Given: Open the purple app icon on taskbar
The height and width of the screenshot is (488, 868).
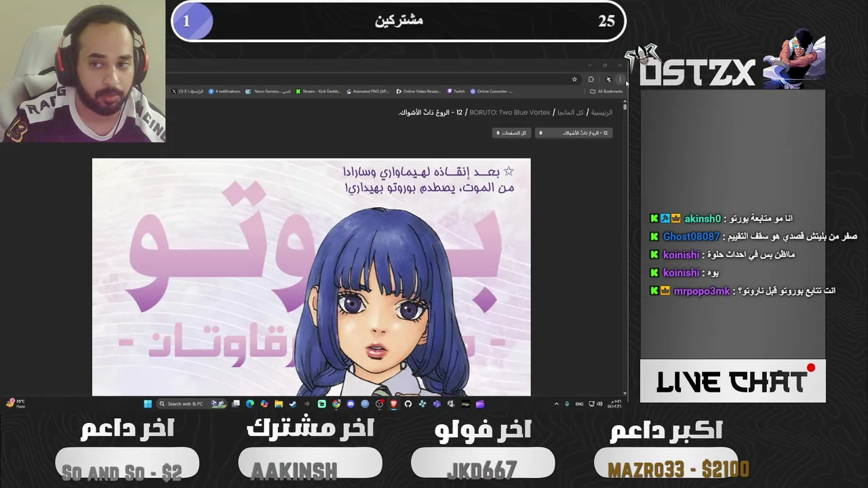Looking at the screenshot, I should [x=480, y=404].
